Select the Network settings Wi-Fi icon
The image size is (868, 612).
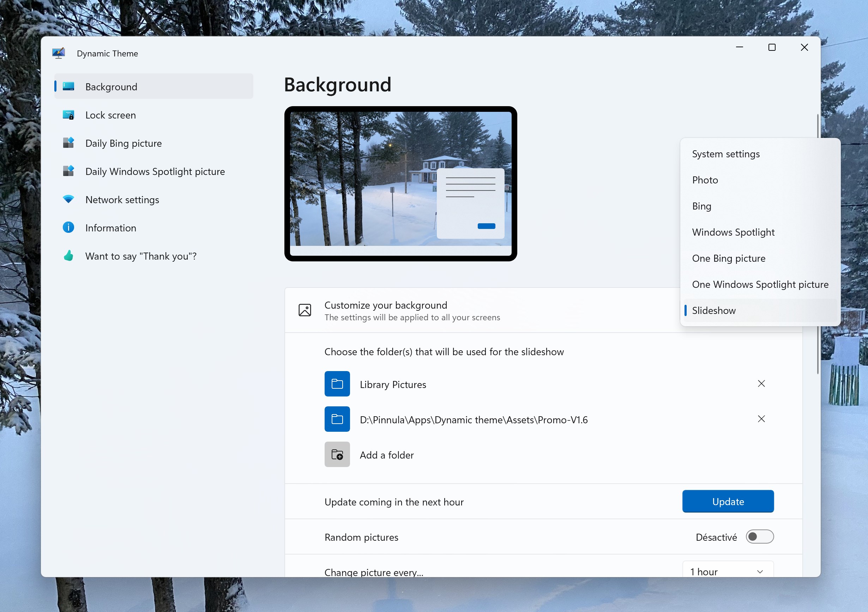click(68, 199)
